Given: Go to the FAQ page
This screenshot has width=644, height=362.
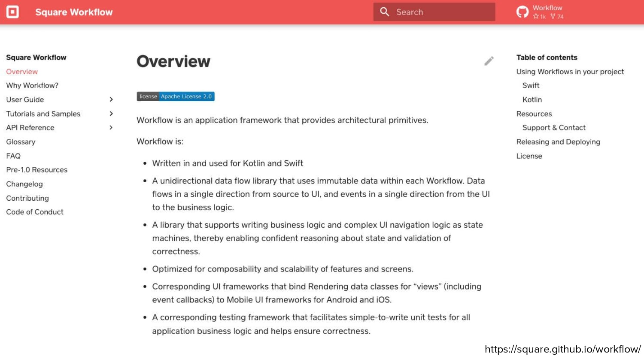Looking at the screenshot, I should coord(13,156).
